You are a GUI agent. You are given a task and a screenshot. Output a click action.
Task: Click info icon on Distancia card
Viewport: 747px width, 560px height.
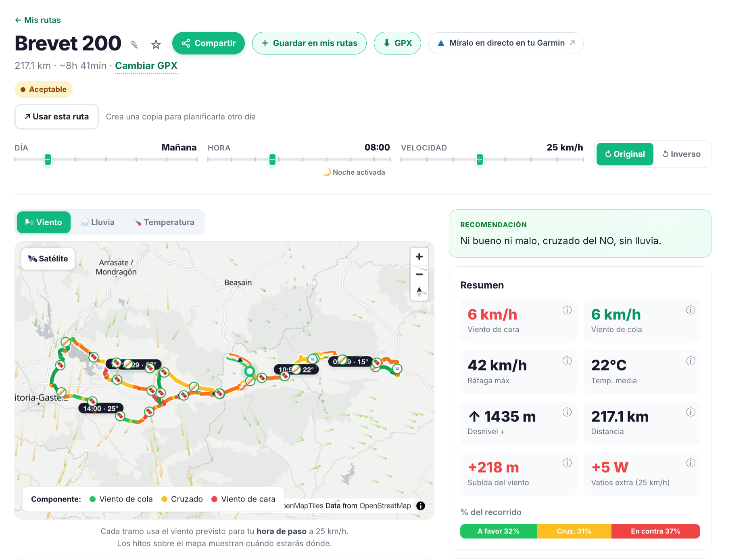pyautogui.click(x=691, y=412)
